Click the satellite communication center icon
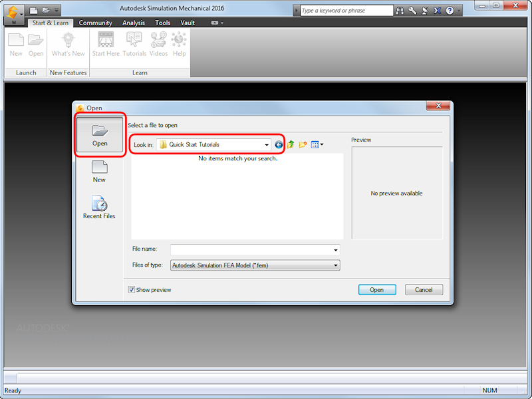This screenshot has width=532, height=399. coord(425,11)
